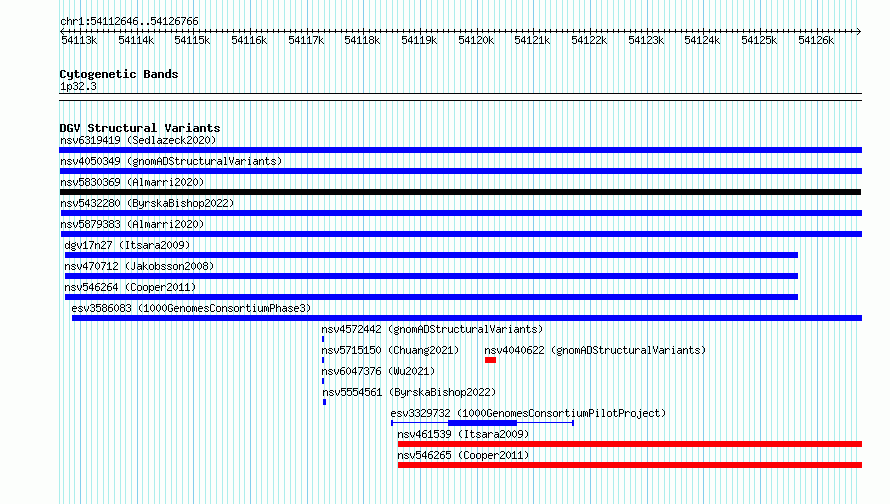Open the esv3586083 (1000GenomesConsortiumPhase3) label
Viewport: 890px width, 504px height.
click(191, 308)
